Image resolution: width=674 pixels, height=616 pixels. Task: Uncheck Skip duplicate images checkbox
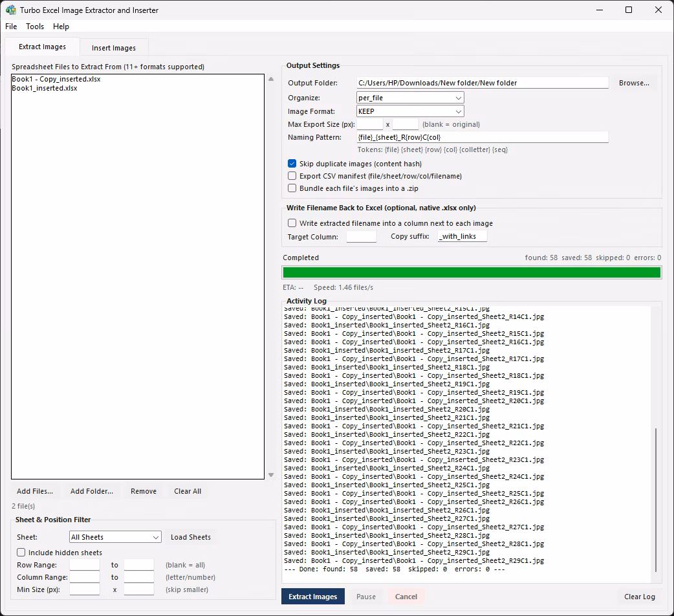click(292, 164)
